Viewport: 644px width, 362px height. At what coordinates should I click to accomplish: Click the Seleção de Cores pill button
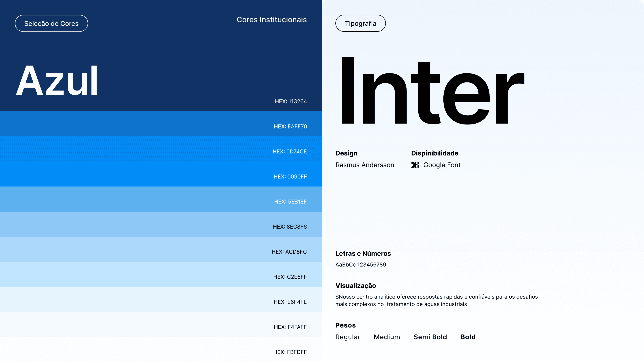point(51,23)
